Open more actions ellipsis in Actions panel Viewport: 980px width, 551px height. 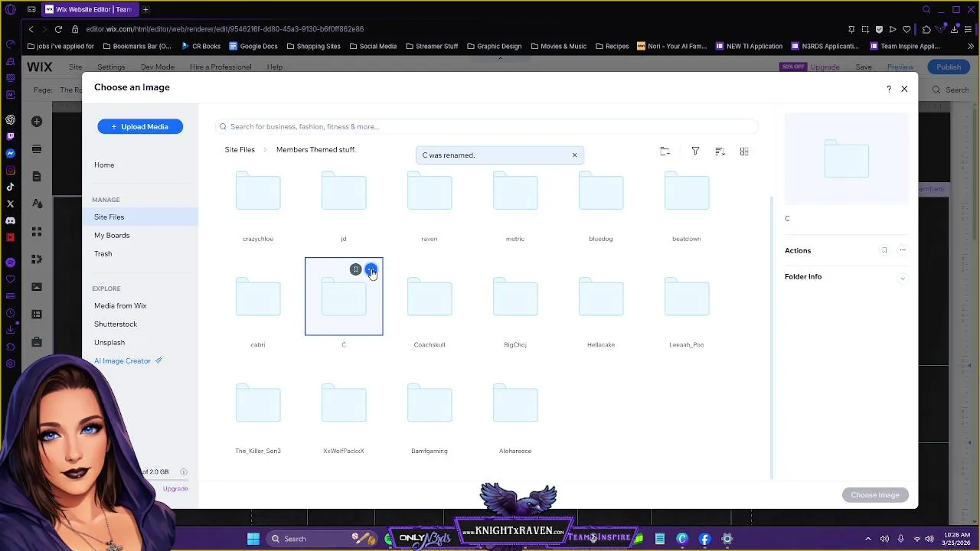tap(903, 250)
